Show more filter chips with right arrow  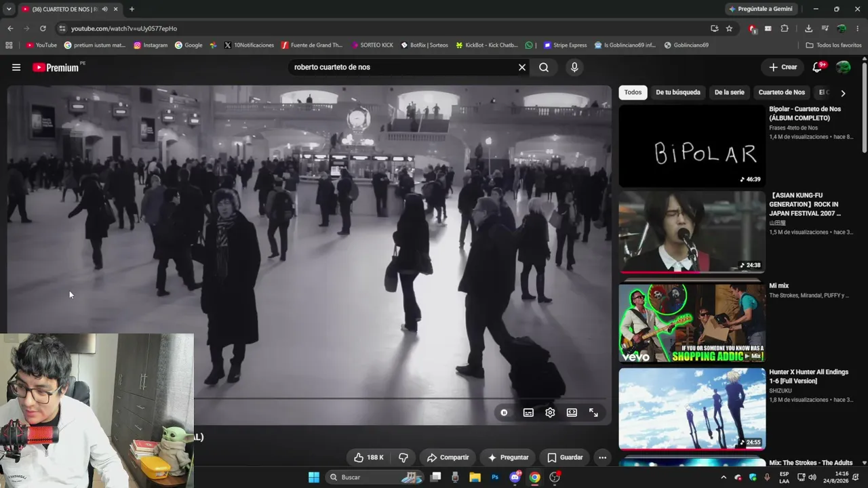[x=843, y=93]
